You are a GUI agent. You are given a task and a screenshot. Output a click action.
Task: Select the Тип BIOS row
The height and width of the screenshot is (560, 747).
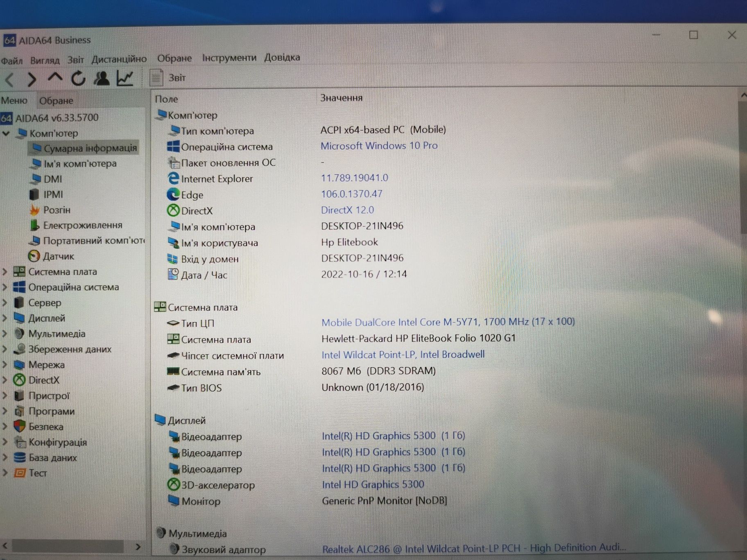295,388
